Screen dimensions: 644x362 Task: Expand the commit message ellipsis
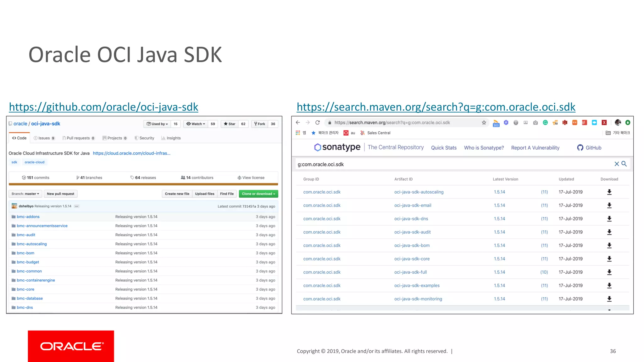pos(77,206)
